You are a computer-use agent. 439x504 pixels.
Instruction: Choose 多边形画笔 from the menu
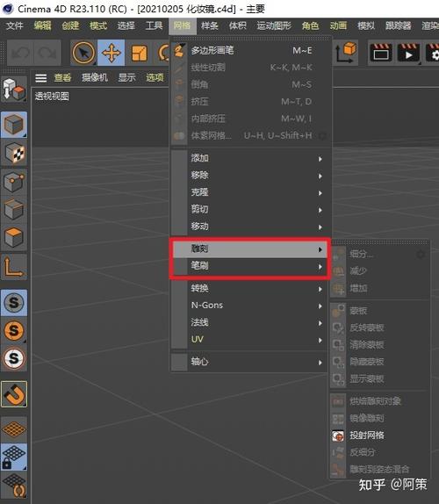tap(251, 50)
